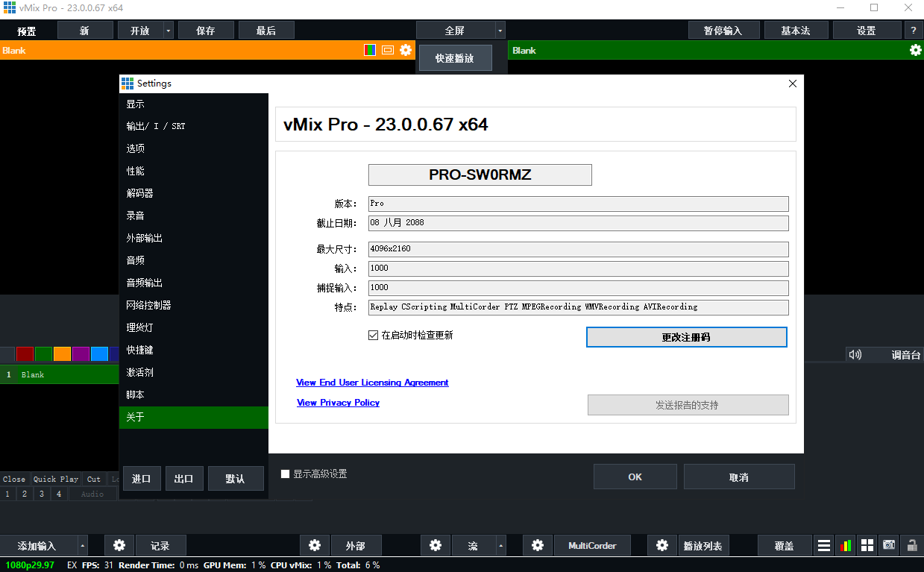
Task: Click the gear icon beside MultiCorder
Action: [538, 545]
